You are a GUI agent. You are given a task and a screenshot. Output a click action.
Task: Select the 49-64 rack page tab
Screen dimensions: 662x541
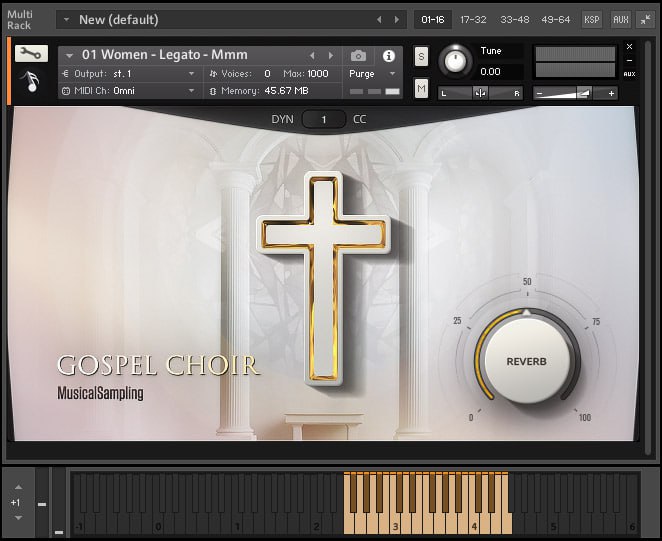click(556, 19)
